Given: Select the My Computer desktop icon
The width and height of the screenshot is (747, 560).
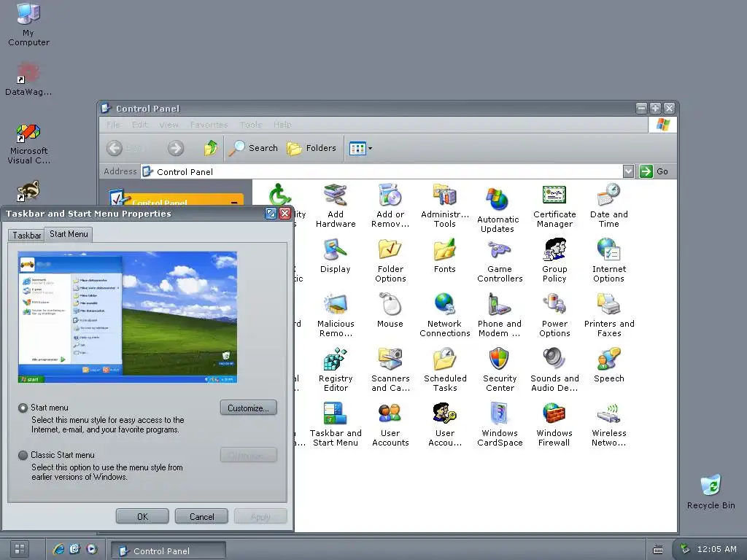Looking at the screenshot, I should point(28,24).
